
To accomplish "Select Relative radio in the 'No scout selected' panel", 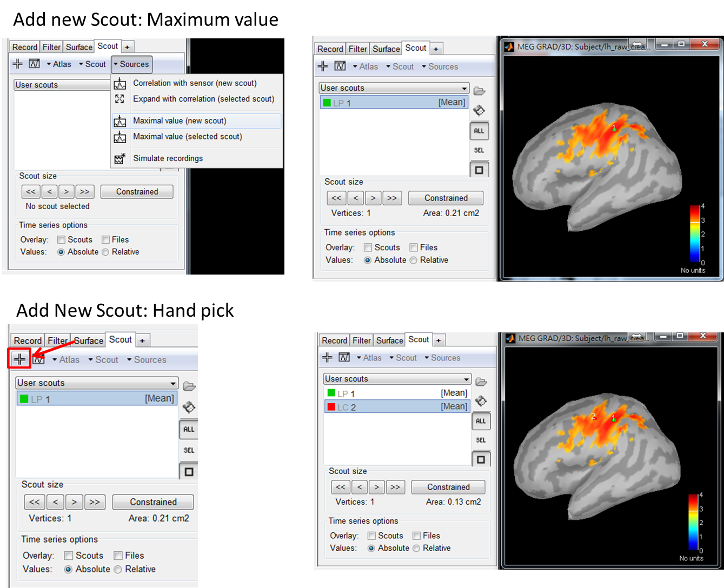I will (105, 252).
